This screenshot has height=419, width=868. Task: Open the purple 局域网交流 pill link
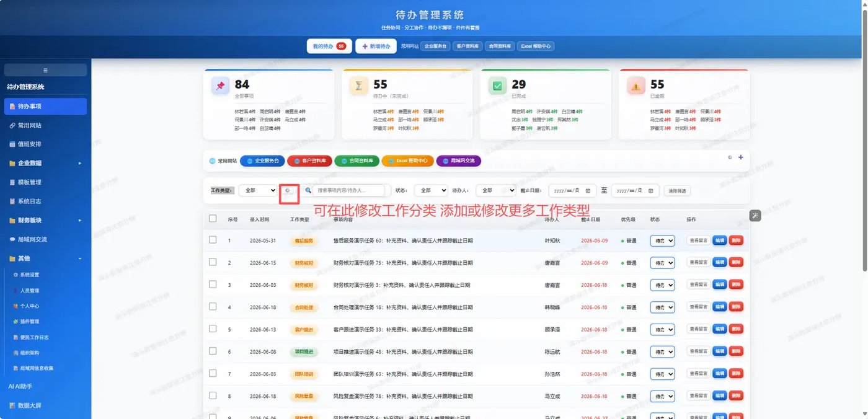click(x=459, y=161)
